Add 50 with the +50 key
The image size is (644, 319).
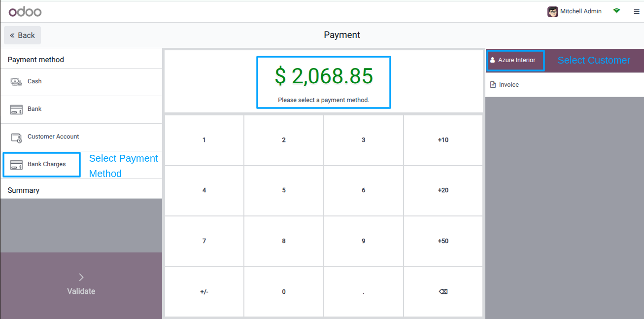pos(443,241)
